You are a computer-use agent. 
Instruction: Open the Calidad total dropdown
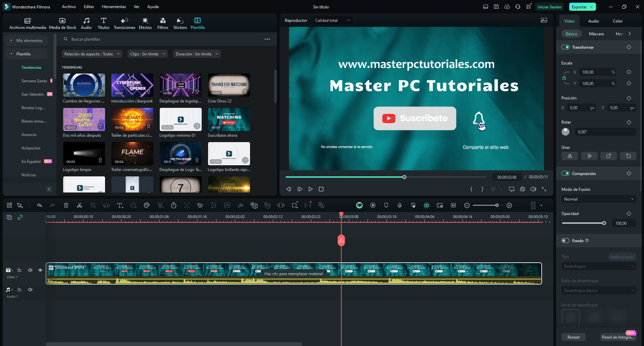click(x=333, y=20)
